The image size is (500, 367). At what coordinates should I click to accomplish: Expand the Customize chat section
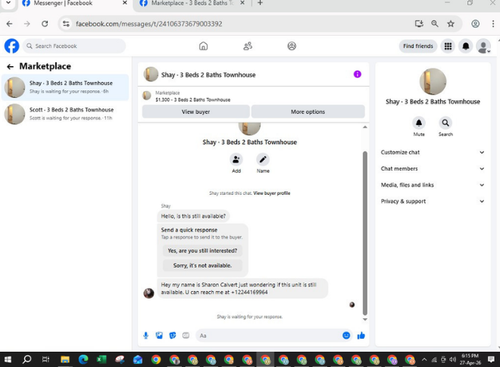[433, 152]
